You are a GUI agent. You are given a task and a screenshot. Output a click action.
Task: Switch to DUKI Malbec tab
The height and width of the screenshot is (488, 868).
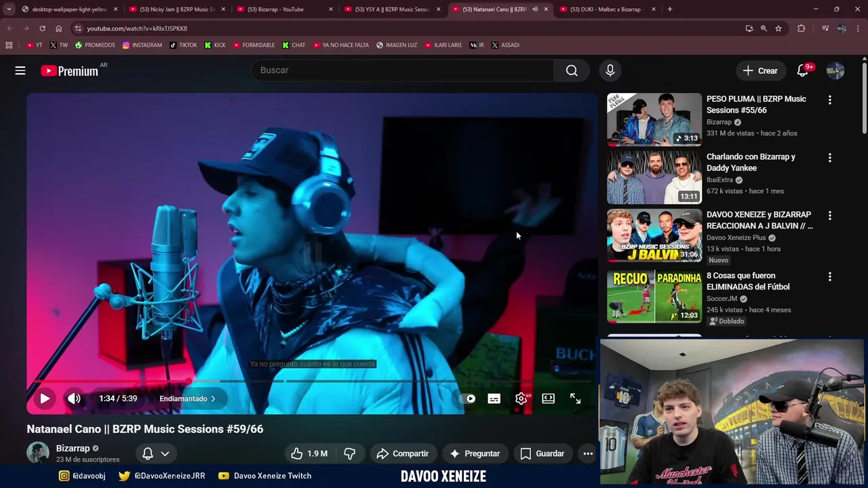[606, 9]
